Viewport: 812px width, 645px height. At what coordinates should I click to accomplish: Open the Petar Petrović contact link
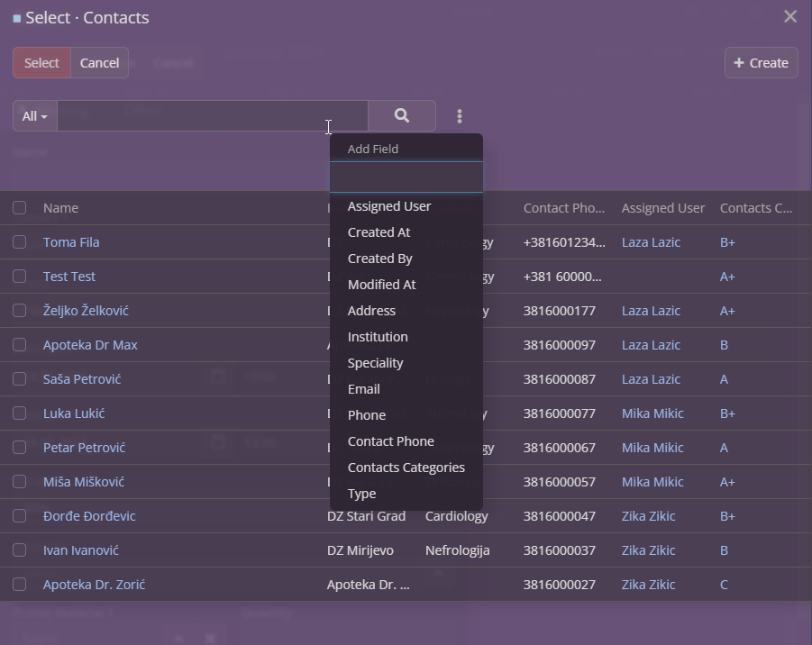pyautogui.click(x=84, y=447)
